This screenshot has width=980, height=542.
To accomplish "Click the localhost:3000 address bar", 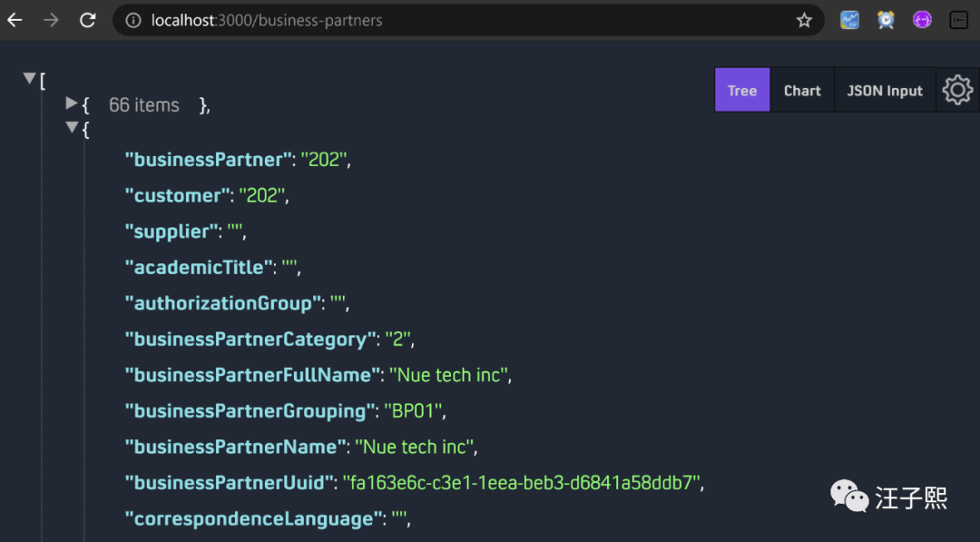I will click(454, 20).
